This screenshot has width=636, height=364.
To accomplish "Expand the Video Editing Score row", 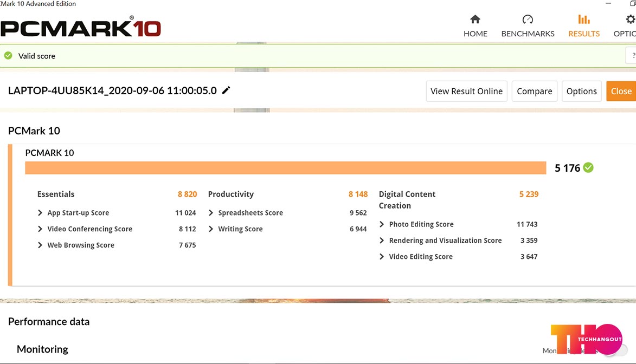I will tap(381, 257).
